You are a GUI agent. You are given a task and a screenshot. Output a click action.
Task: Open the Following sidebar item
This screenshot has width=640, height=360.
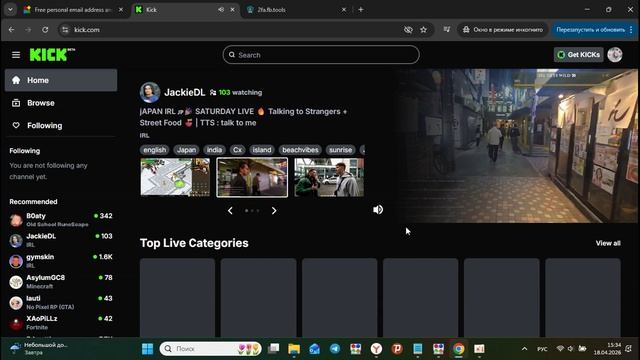tap(61, 125)
